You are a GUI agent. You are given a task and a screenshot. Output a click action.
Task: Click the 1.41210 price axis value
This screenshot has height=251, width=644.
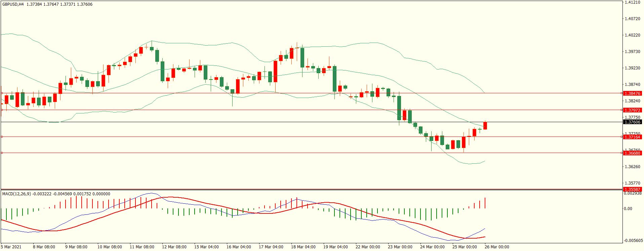point(632,2)
